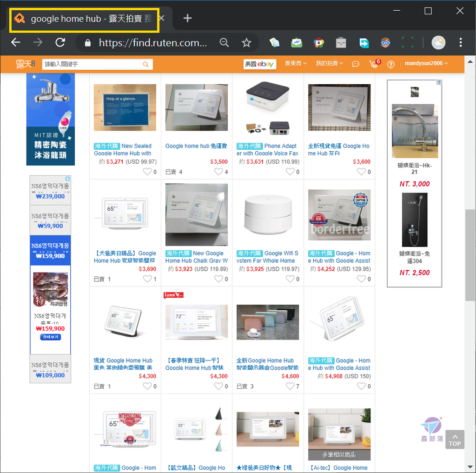476x473 pixels.
Task: Favorite the $3,271 New Sealed Google Home Hub listing
Action: click(x=147, y=172)
